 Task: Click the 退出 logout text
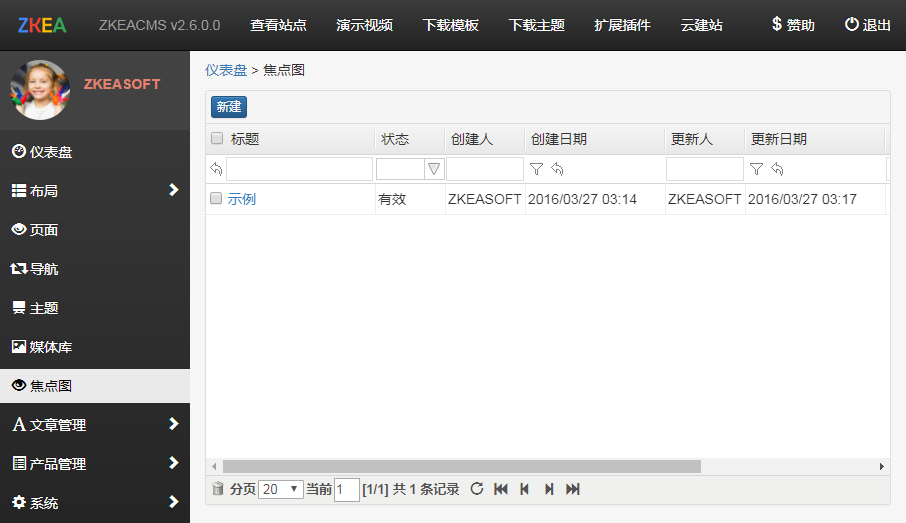pyautogui.click(x=876, y=25)
